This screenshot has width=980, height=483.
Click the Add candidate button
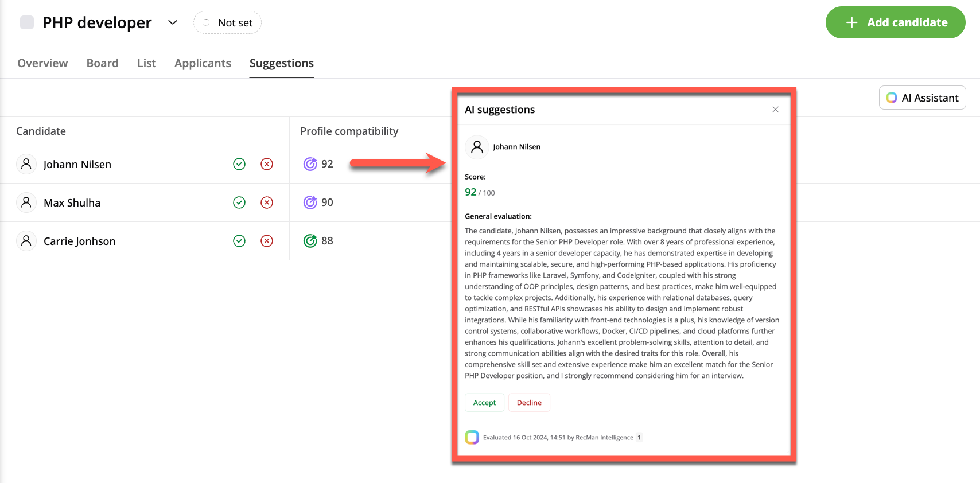pyautogui.click(x=895, y=22)
